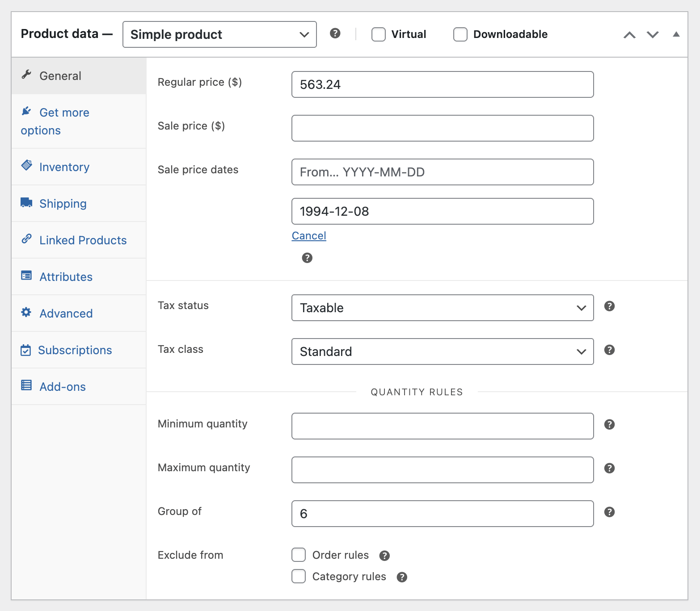Switch to the Inventory tab

tap(64, 167)
